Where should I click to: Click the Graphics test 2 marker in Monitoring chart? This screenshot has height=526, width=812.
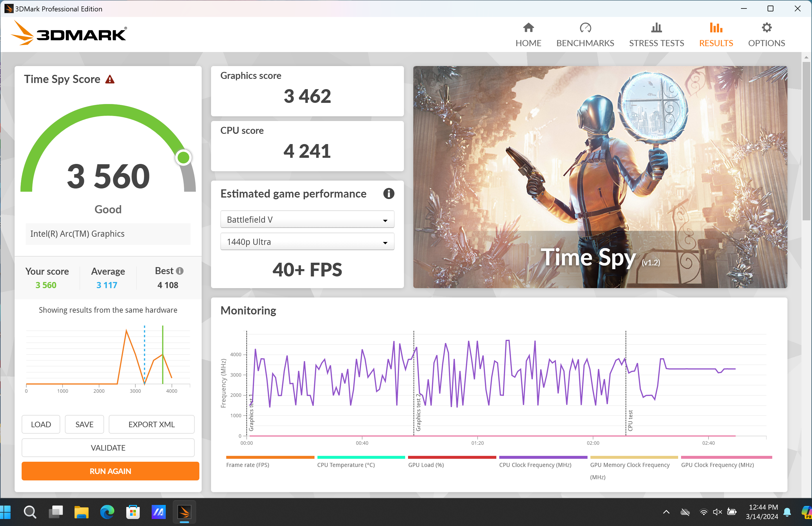tap(418, 412)
